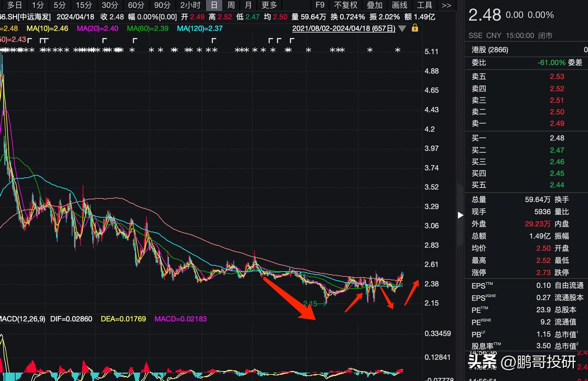Click the lock icon beside the date range
588x381 pixels.
tap(416, 28)
